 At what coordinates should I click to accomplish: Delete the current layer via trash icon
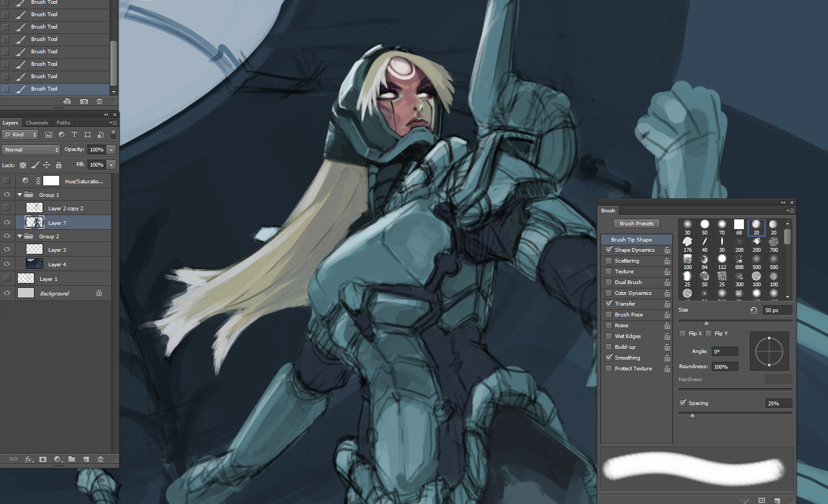click(100, 459)
